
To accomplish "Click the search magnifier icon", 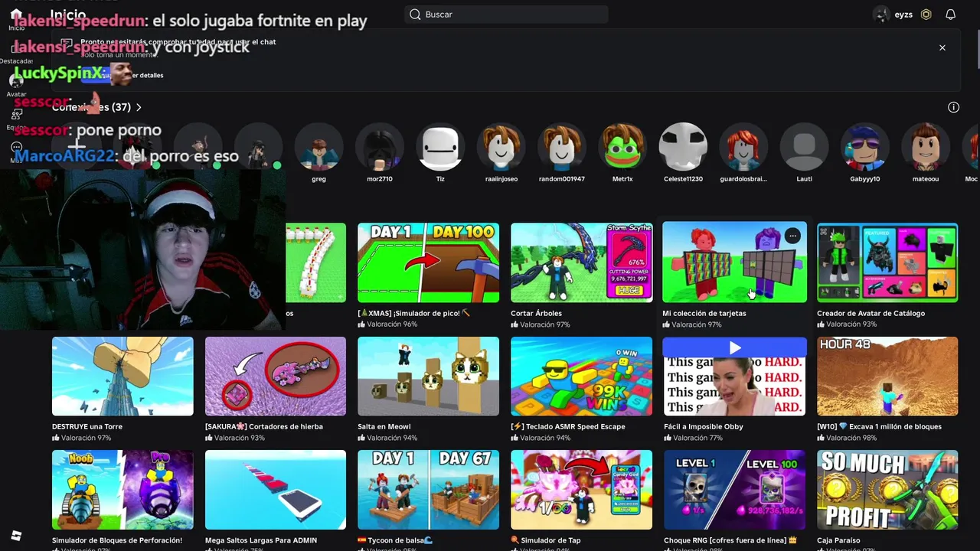I will coord(415,15).
